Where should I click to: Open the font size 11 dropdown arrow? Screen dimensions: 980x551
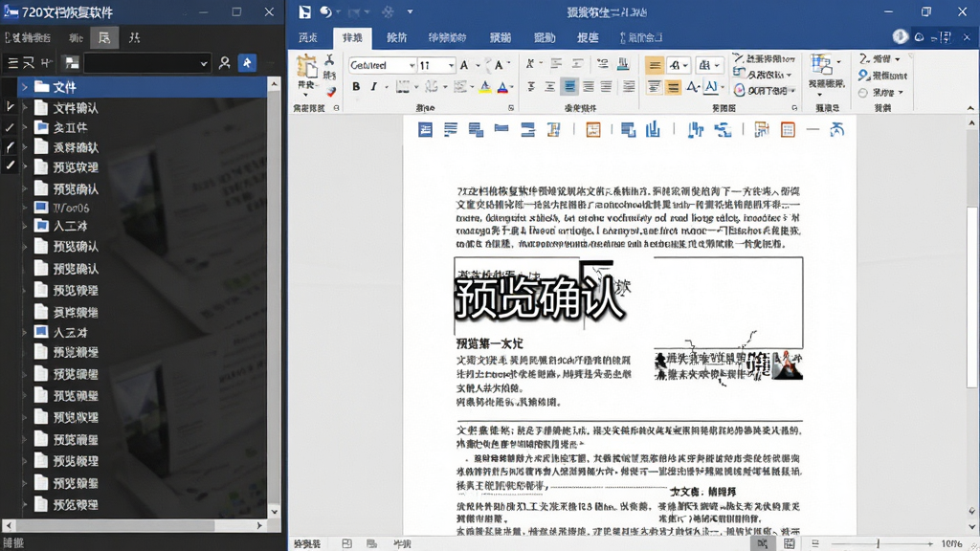coord(451,65)
